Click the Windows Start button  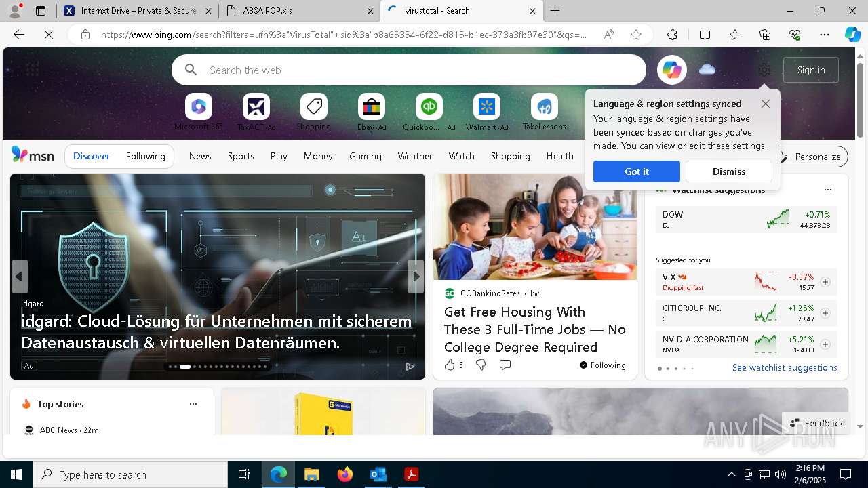click(16, 474)
